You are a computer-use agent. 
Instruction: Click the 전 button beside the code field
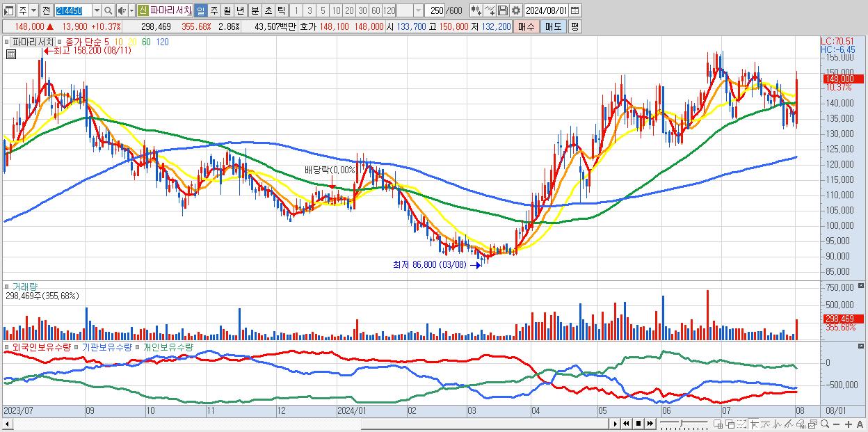[46, 11]
